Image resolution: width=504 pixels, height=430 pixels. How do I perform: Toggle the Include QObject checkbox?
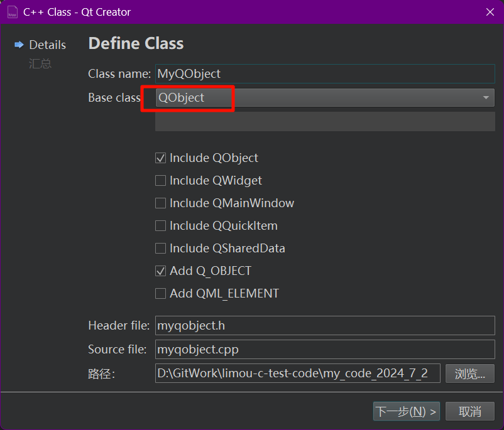161,158
